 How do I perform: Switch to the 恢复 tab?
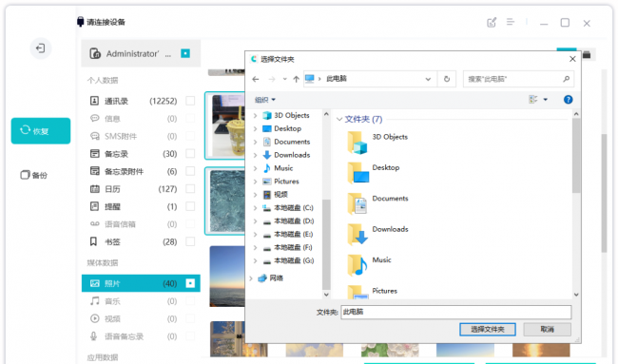(41, 131)
